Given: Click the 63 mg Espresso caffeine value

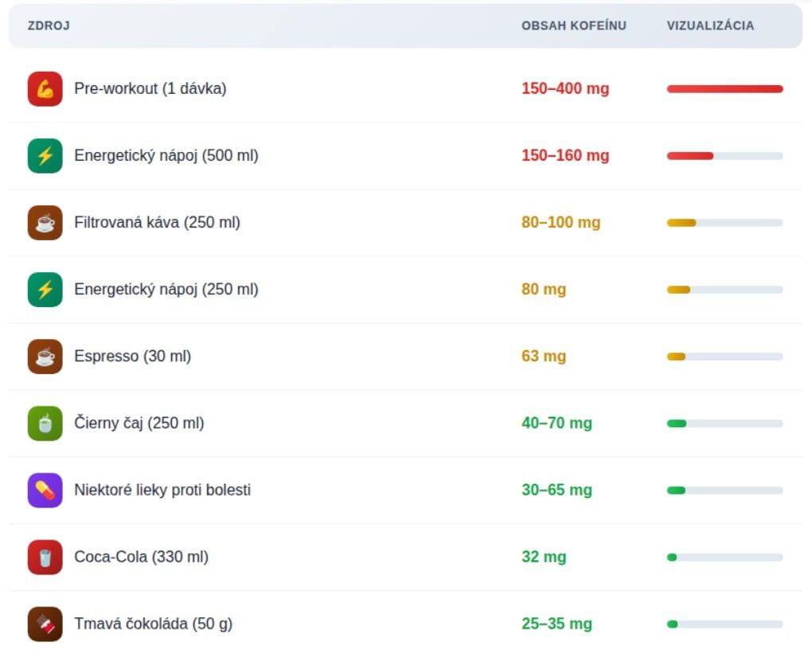Looking at the screenshot, I should tap(544, 356).
